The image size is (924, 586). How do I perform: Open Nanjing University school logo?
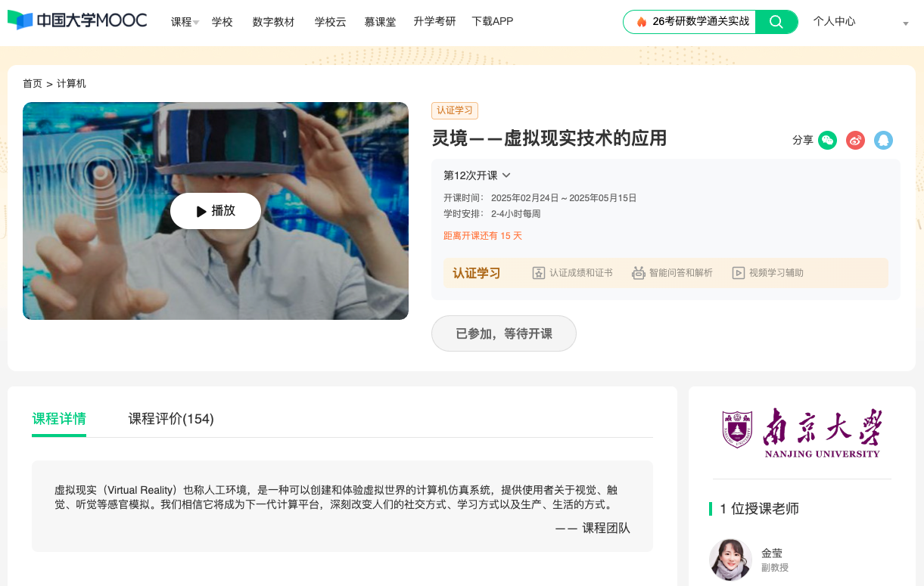(x=801, y=433)
